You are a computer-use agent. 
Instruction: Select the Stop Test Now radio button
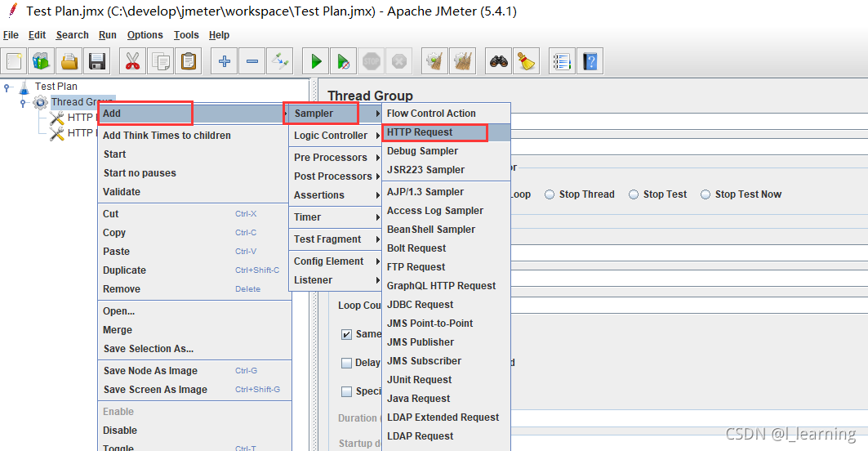coord(706,194)
